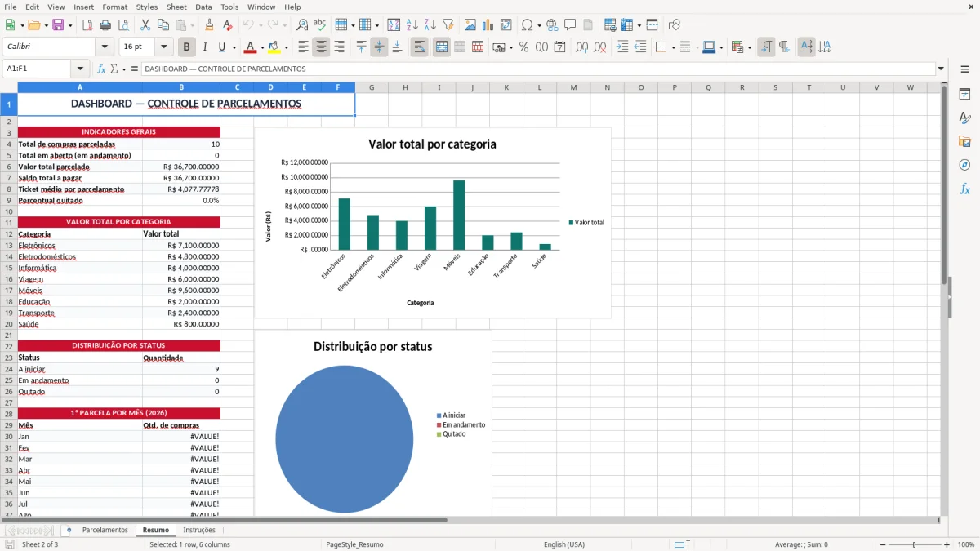Print the spreadsheet using the printer icon
The width and height of the screenshot is (980, 551).
pos(105,25)
